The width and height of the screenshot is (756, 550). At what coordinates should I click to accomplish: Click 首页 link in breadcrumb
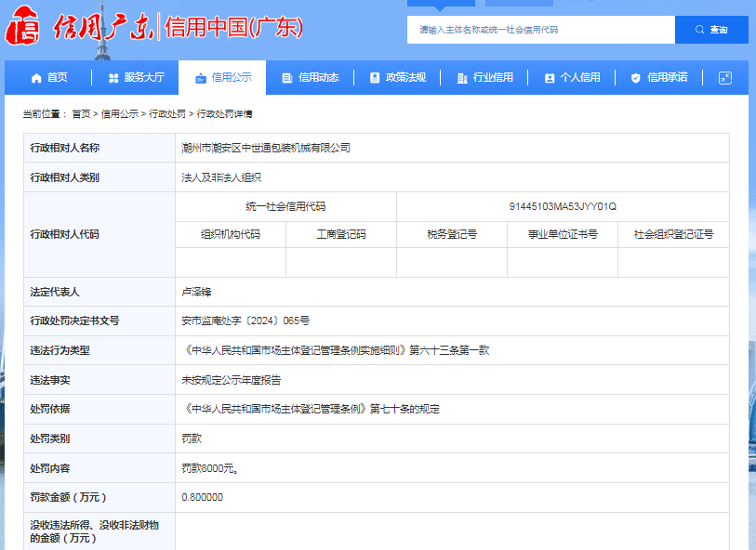click(x=81, y=114)
